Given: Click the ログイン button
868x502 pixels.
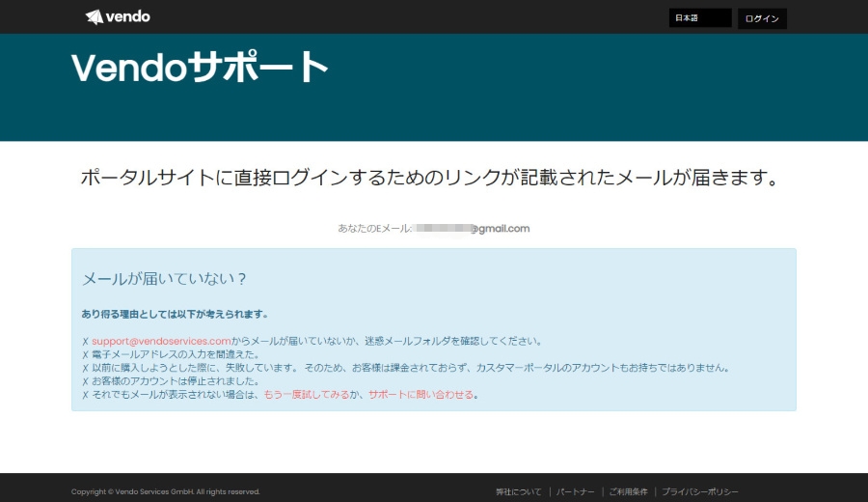Looking at the screenshot, I should (762, 19).
